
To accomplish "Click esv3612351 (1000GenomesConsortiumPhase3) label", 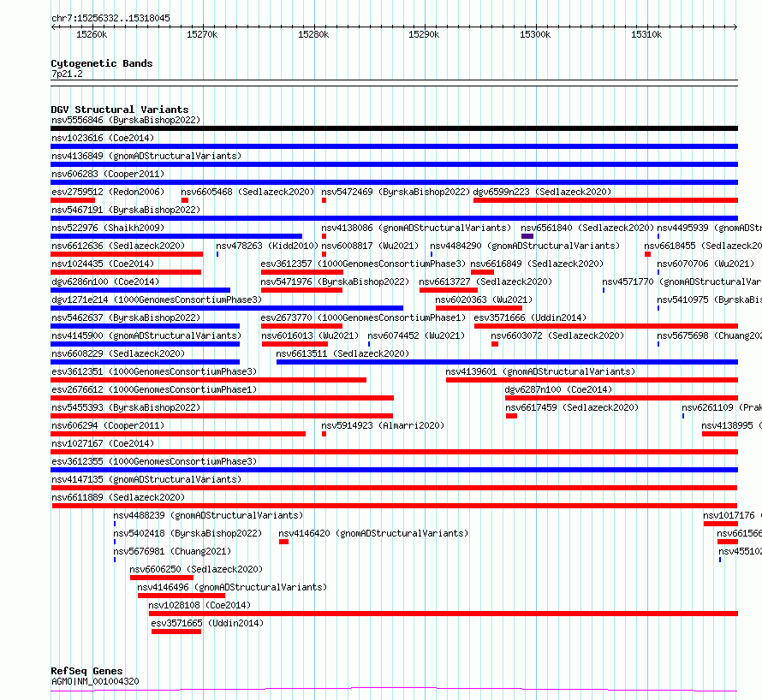I will coord(154,371).
